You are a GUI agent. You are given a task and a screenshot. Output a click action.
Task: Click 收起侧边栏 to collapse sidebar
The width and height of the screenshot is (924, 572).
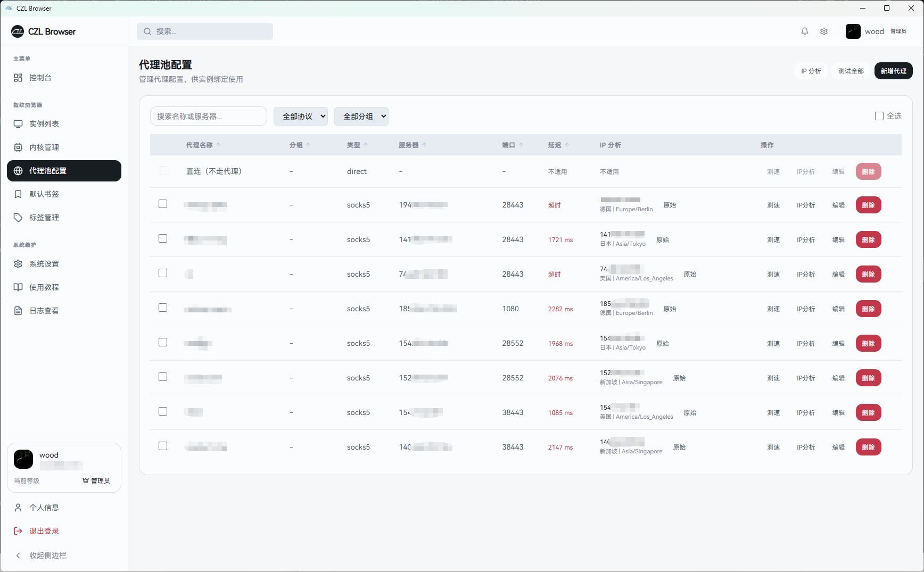[64, 556]
